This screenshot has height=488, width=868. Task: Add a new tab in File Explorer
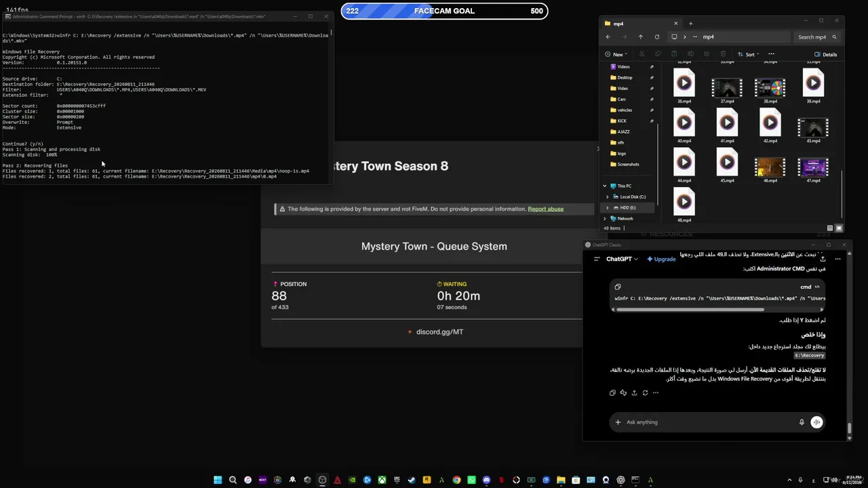click(x=690, y=24)
